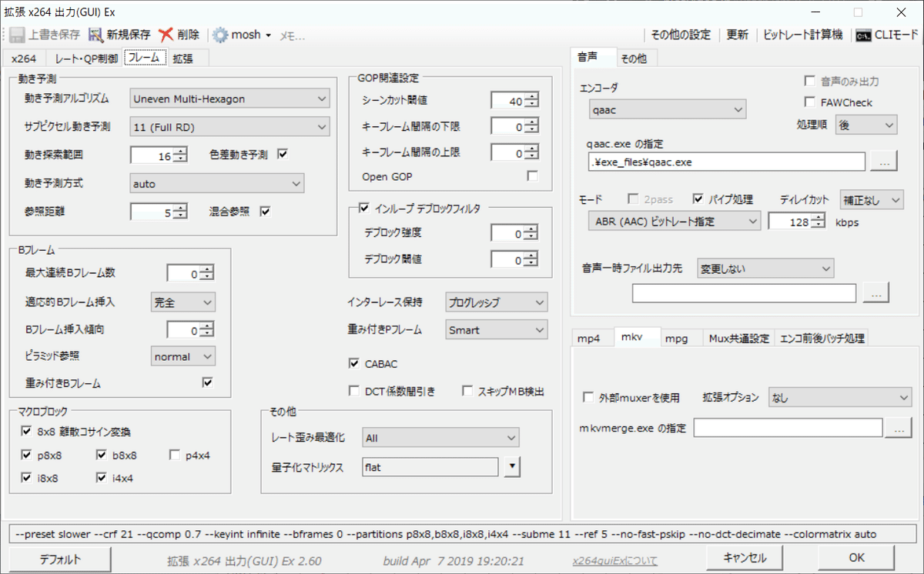Viewport: 924px width, 574px height.
Task: Open the Mux共通設定 tab
Action: (739, 338)
